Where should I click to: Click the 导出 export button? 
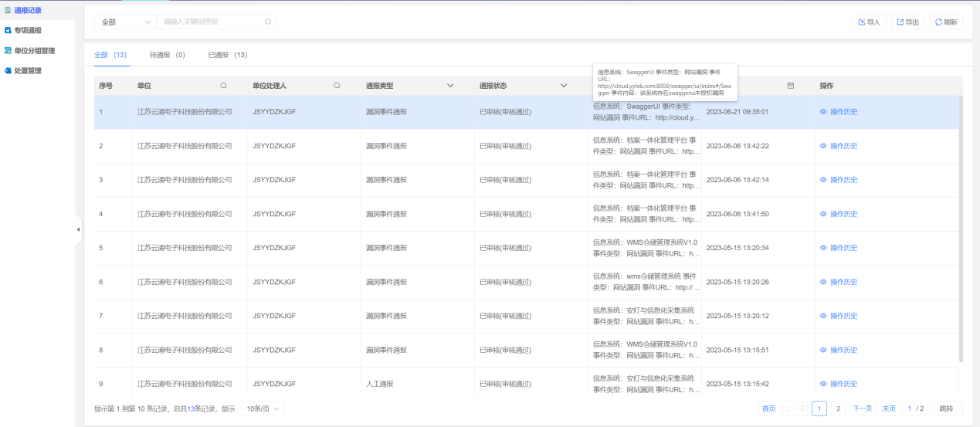(x=907, y=22)
